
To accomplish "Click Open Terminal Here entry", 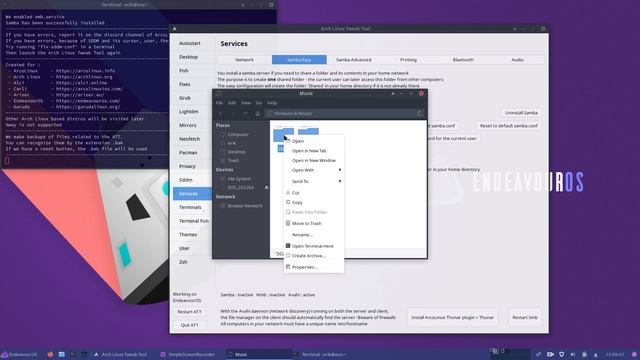I will click(x=313, y=246).
